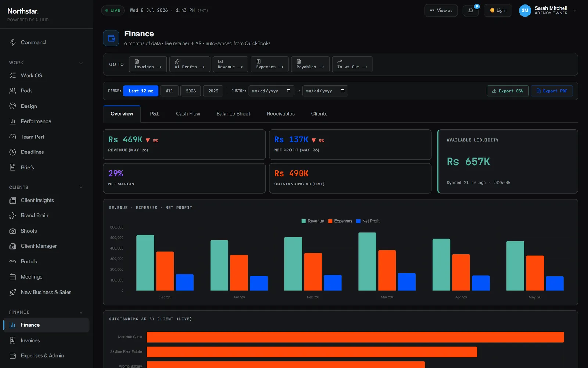The height and width of the screenshot is (368, 588).
Task: Click the Skyline Real Estate AR bar
Action: [x=312, y=352]
